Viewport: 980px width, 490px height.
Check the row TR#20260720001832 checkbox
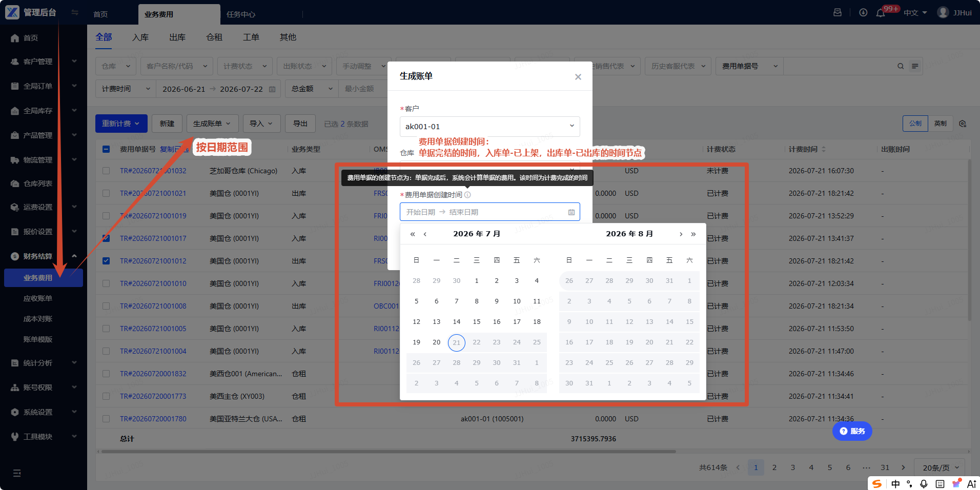tap(106, 374)
